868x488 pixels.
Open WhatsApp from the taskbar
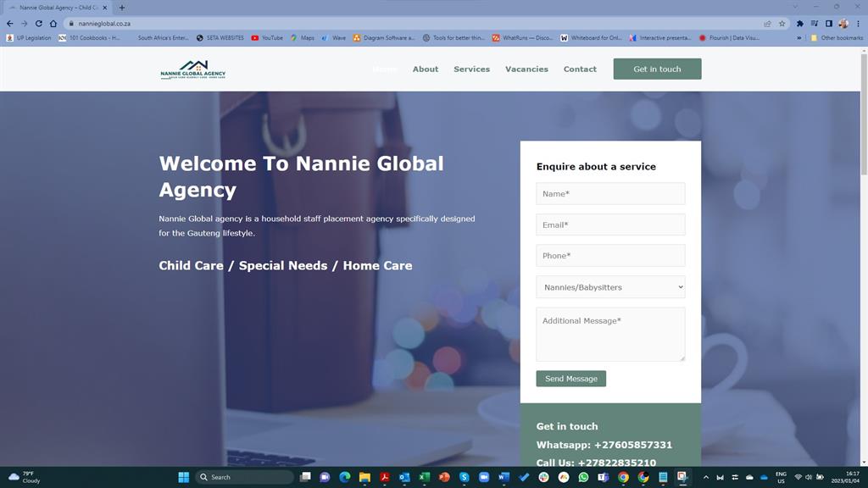click(583, 477)
